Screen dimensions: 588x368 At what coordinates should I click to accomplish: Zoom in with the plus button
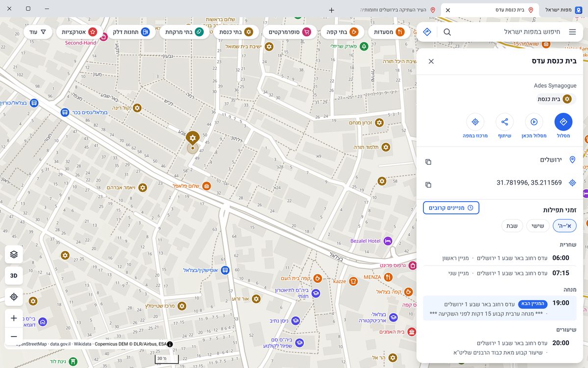(14, 318)
